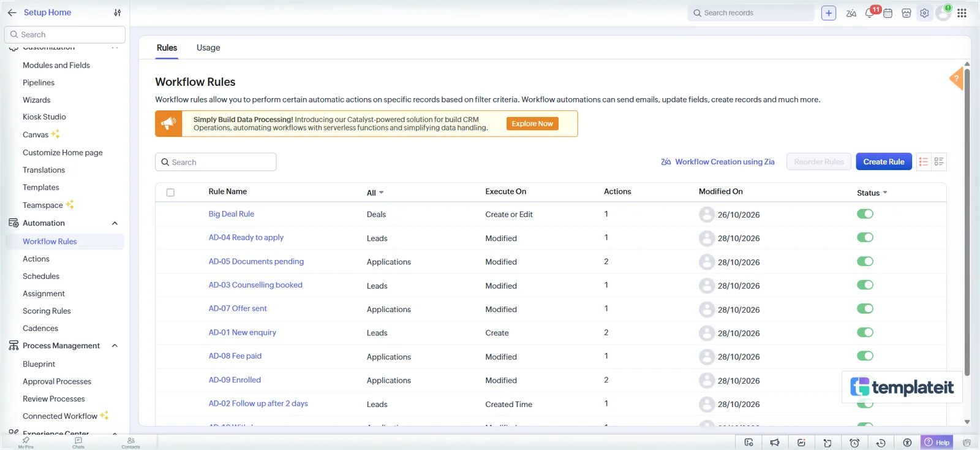Toggle status of AD-05 Documents pending
980x450 pixels.
pyautogui.click(x=865, y=261)
